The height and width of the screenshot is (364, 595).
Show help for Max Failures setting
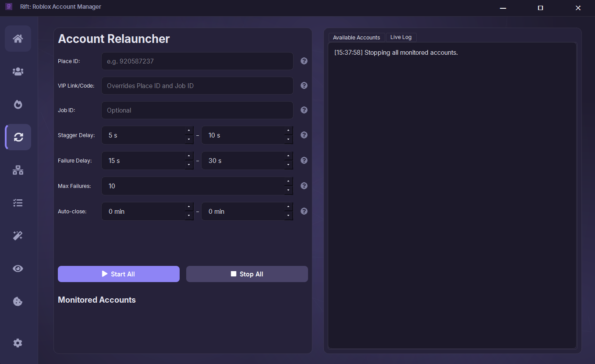pos(304,186)
